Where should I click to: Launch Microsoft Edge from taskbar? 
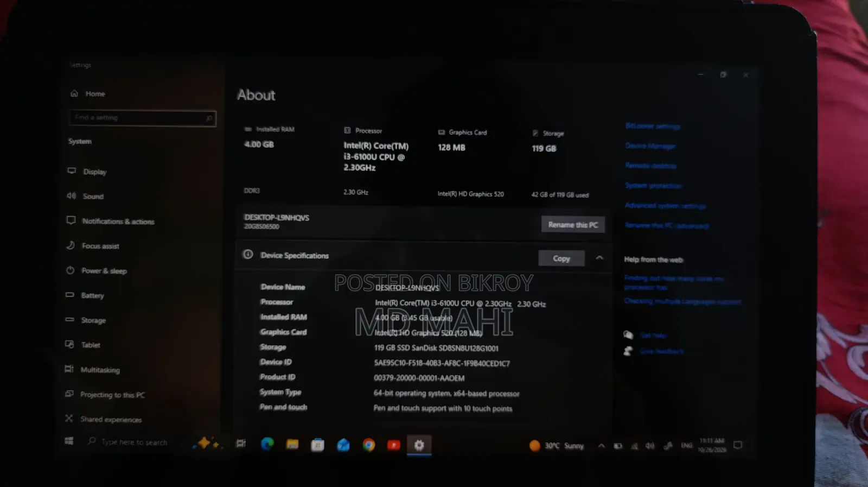tap(267, 444)
